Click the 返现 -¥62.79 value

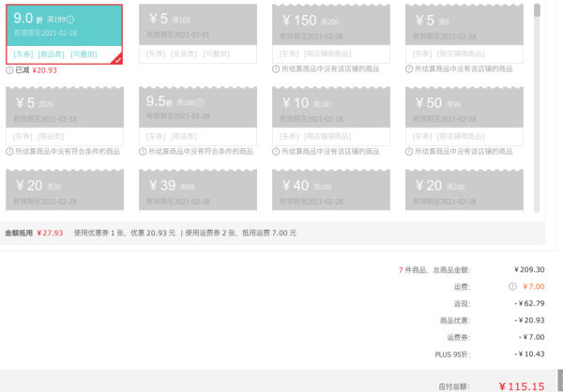coord(529,303)
